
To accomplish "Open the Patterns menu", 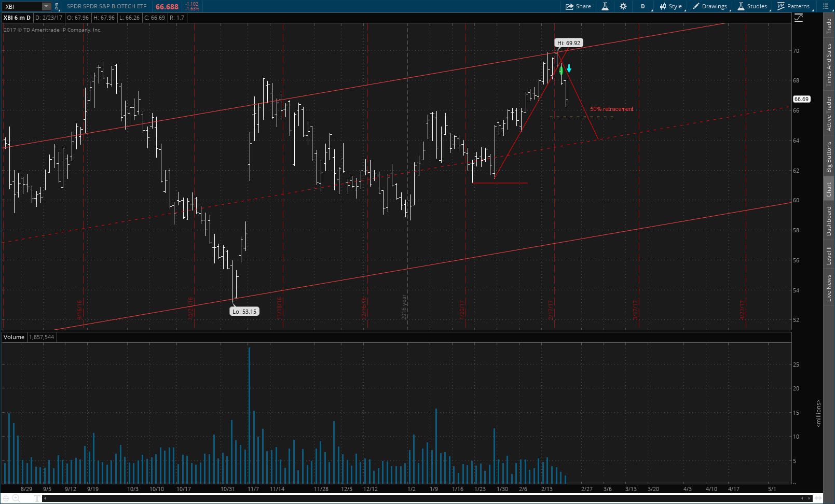I will tap(794, 6).
